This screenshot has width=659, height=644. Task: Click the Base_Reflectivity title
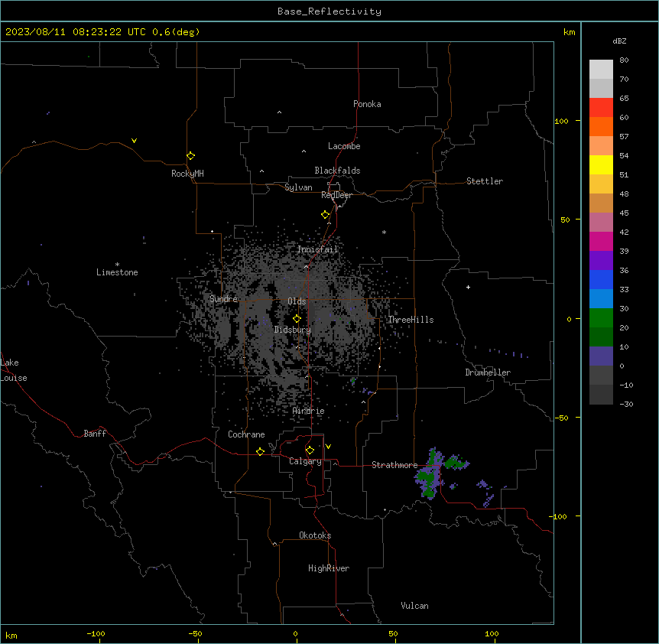pyautogui.click(x=329, y=11)
